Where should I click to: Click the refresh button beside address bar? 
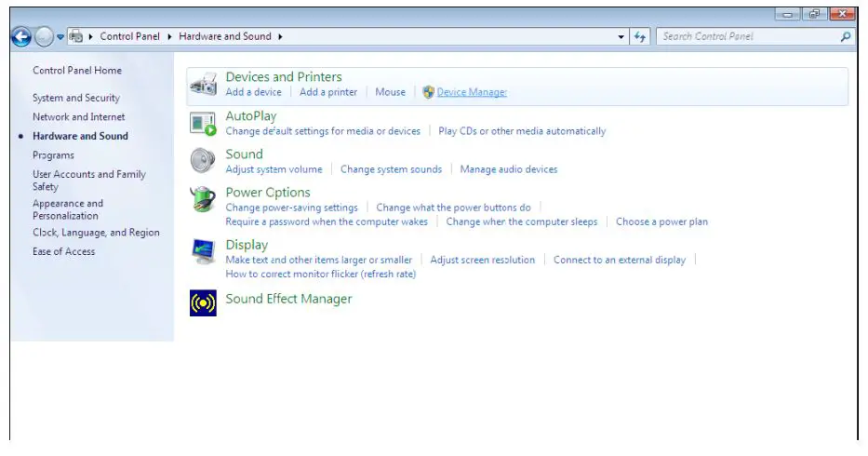pyautogui.click(x=640, y=36)
